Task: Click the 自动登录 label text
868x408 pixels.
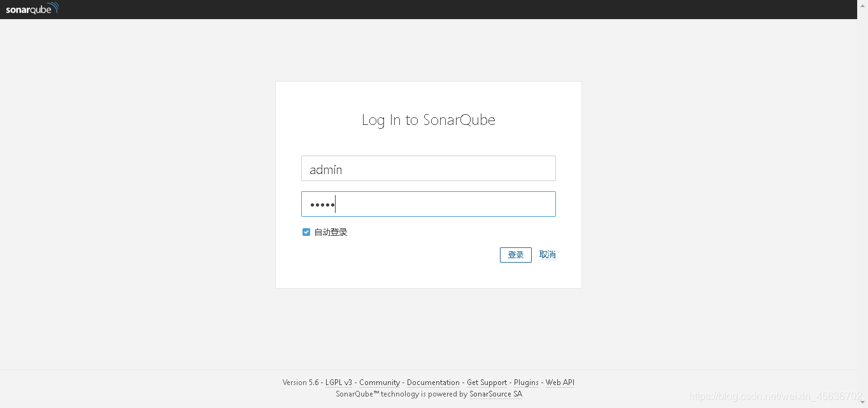Action: tap(330, 232)
